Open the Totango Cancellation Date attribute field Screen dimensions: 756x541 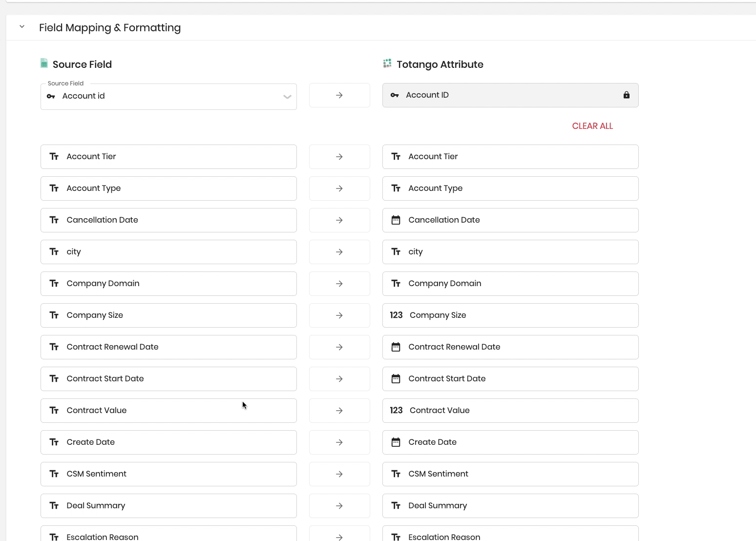pyautogui.click(x=510, y=220)
